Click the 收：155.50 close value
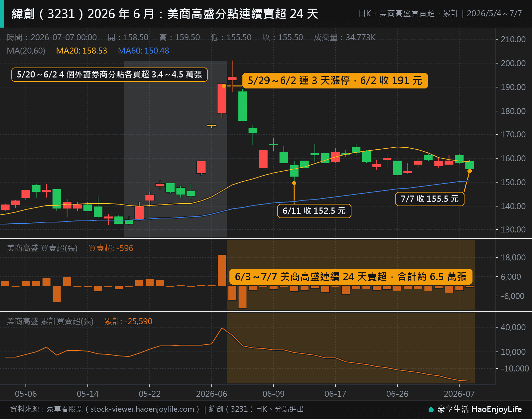Viewport: 532px width, 419px height. pos(283,37)
